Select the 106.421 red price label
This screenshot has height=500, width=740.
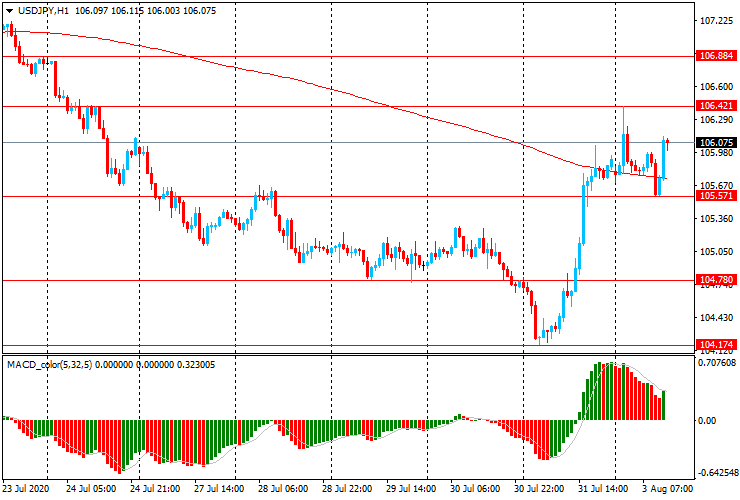(x=716, y=106)
